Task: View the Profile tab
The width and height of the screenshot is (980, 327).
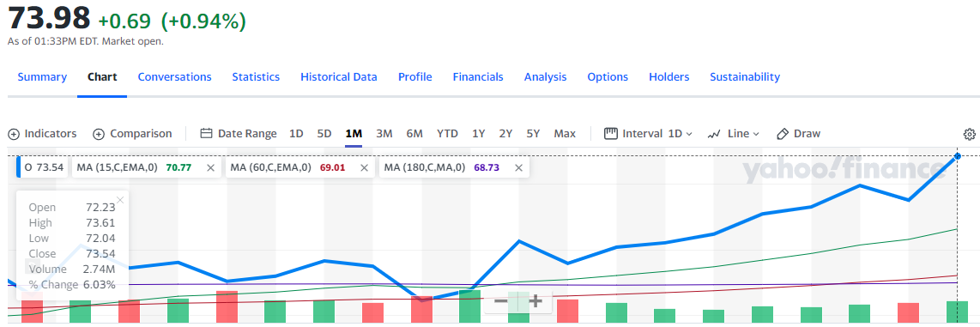Action: coord(415,77)
